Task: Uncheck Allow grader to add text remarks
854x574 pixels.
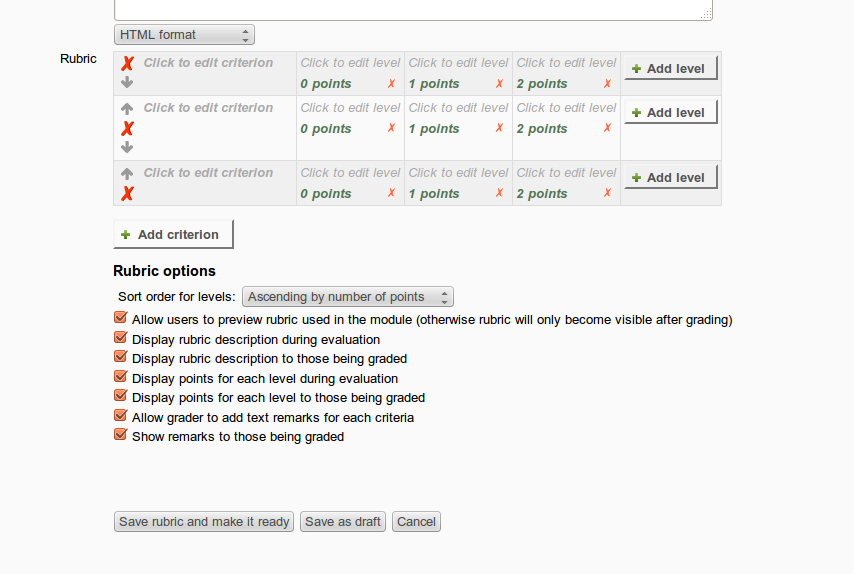Action: (121, 416)
